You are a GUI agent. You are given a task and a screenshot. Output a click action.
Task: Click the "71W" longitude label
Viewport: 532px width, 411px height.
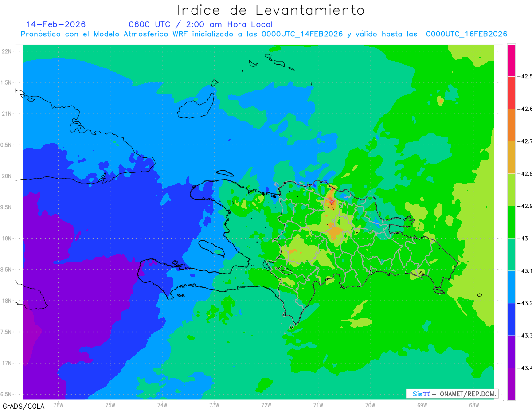pyautogui.click(x=318, y=405)
